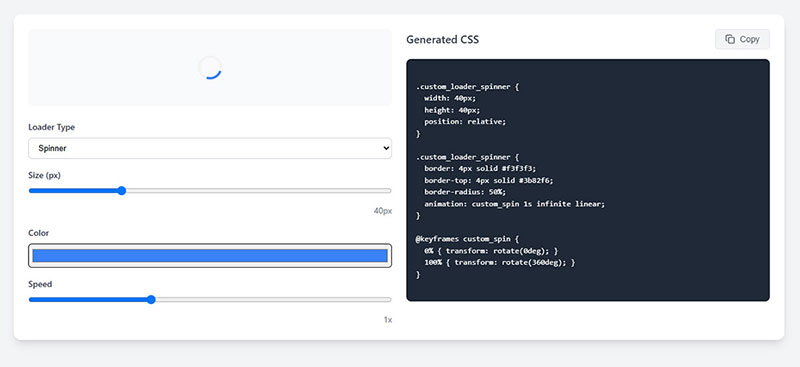The height and width of the screenshot is (367, 800).
Task: Click the Generated CSS heading
Action: (442, 39)
